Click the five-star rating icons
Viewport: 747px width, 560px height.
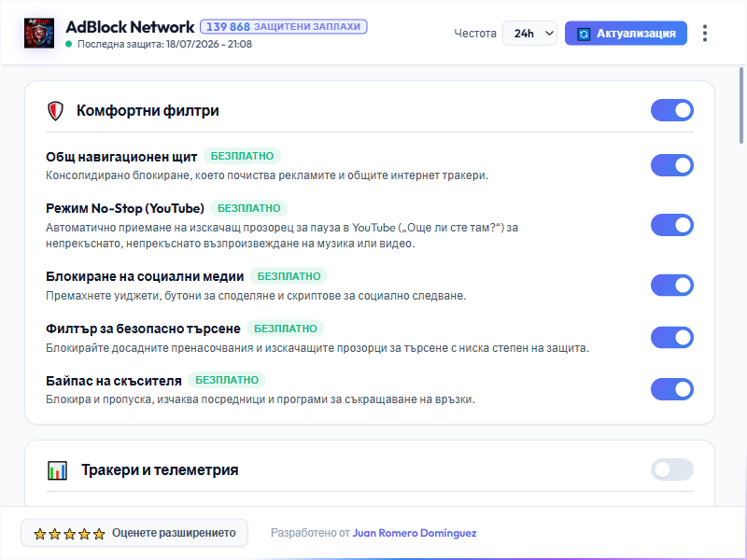tap(69, 534)
